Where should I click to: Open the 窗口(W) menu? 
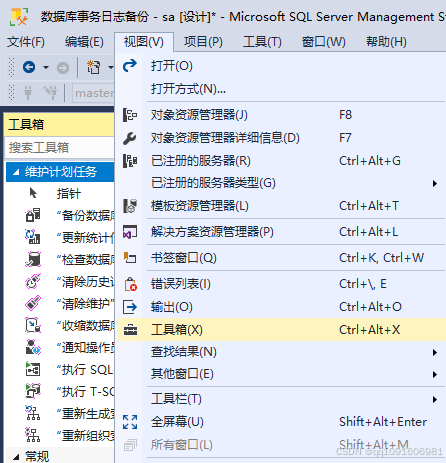tap(324, 42)
